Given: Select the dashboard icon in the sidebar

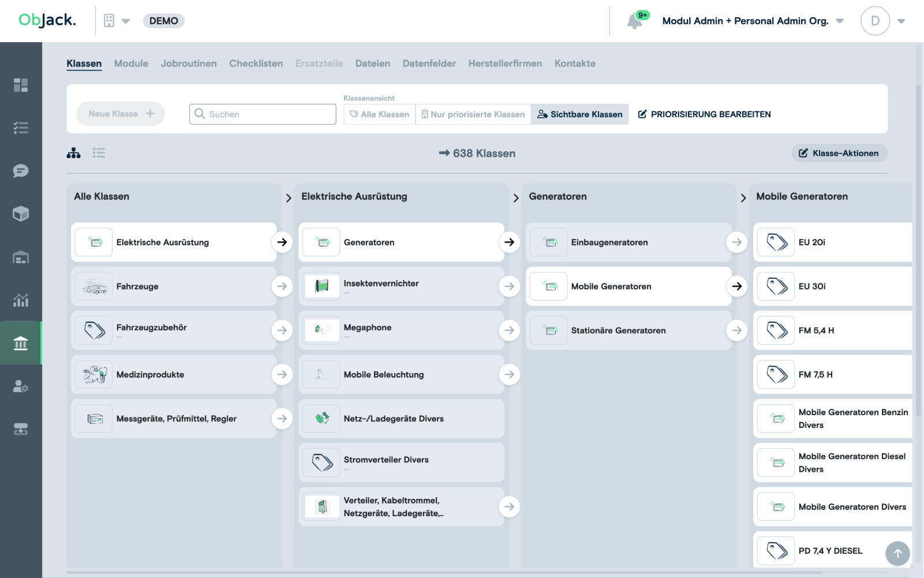Looking at the screenshot, I should (x=21, y=85).
